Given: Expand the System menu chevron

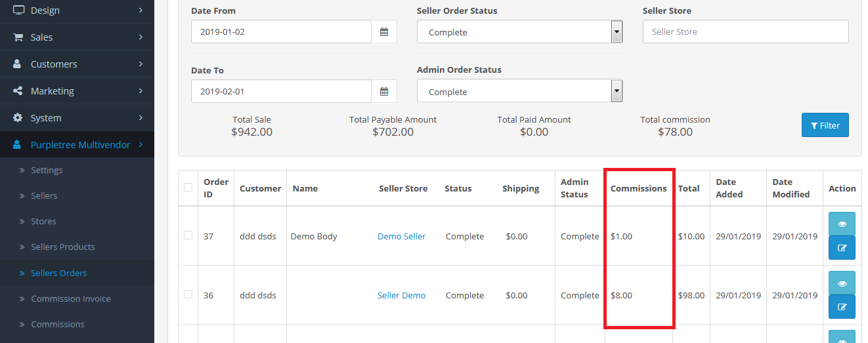Looking at the screenshot, I should [x=141, y=118].
